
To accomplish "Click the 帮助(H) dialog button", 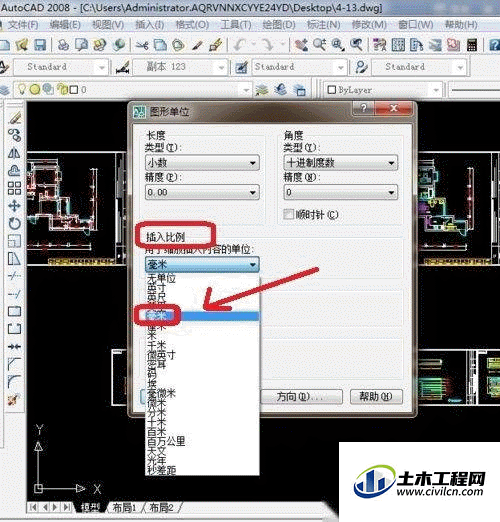I will [x=376, y=396].
